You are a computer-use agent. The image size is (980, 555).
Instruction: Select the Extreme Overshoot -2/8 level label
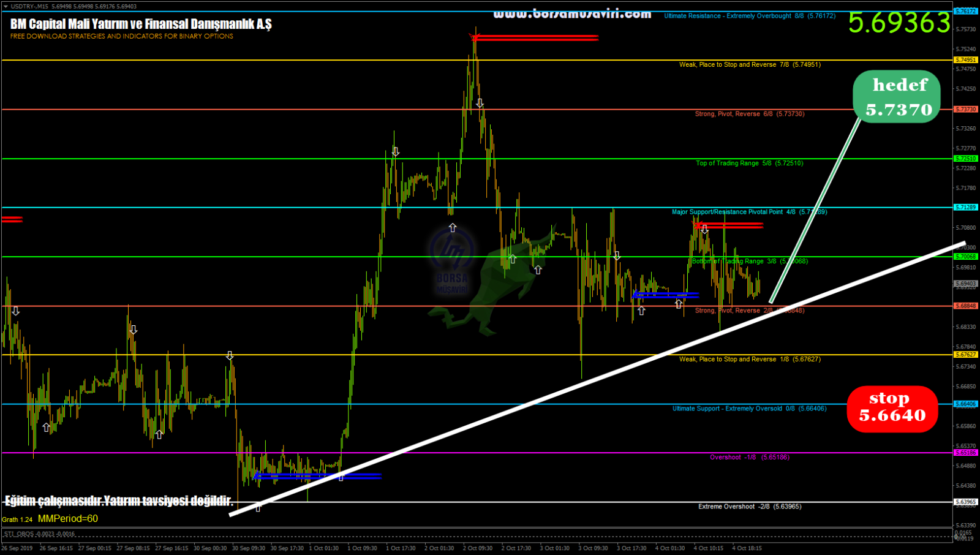click(749, 507)
